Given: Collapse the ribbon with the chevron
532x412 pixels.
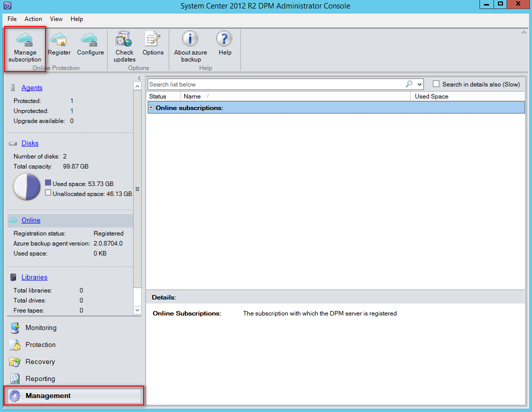Looking at the screenshot, I should (x=524, y=32).
